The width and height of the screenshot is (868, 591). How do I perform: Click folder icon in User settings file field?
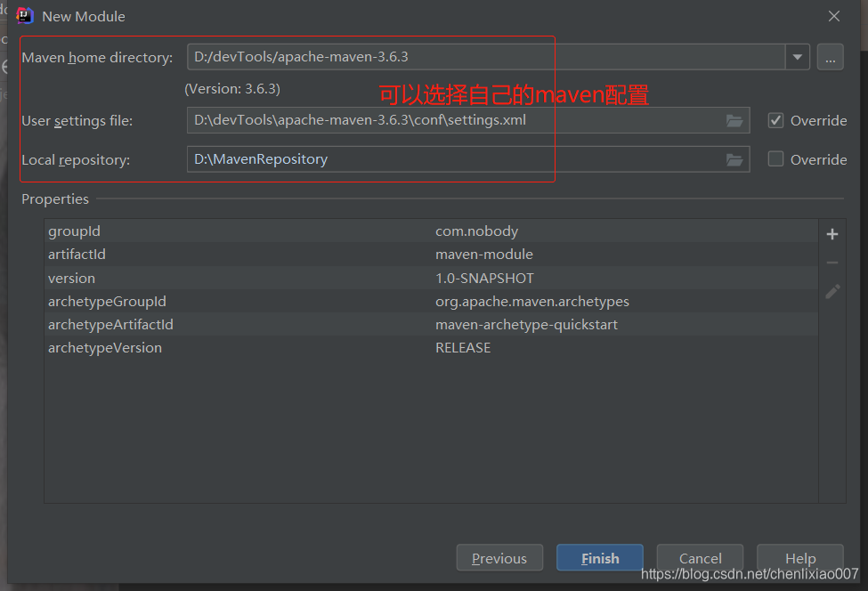734,121
